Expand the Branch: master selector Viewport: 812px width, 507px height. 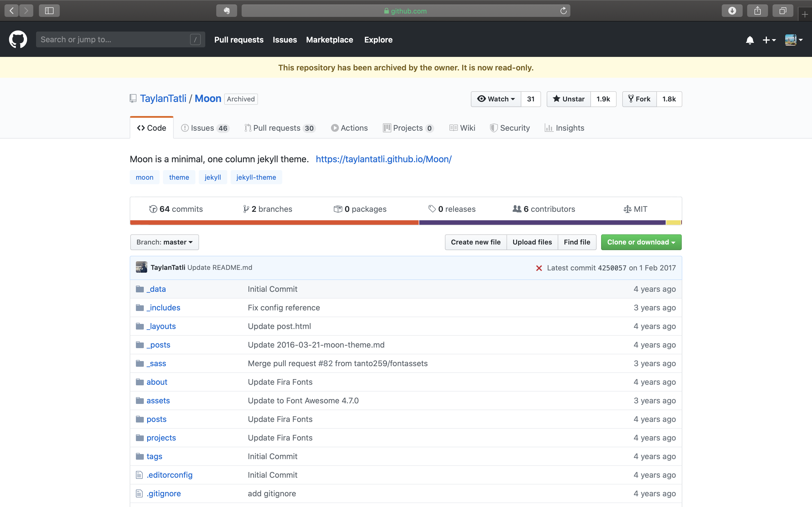click(x=164, y=242)
